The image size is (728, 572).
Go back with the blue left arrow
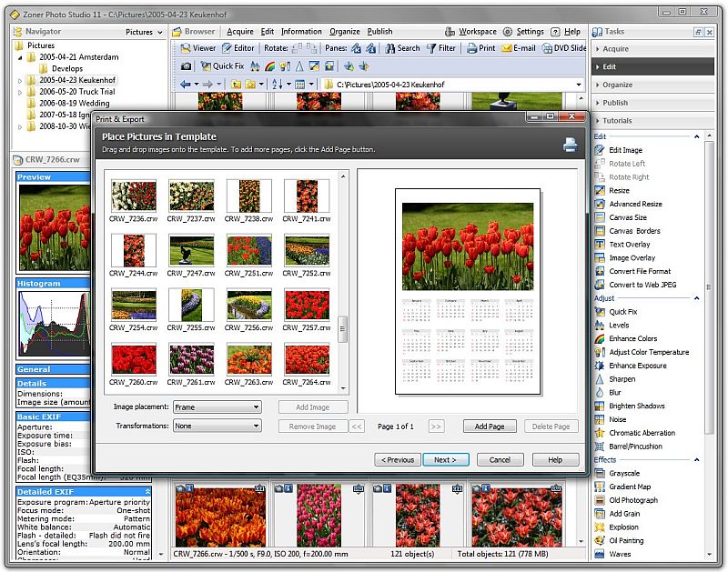(186, 85)
